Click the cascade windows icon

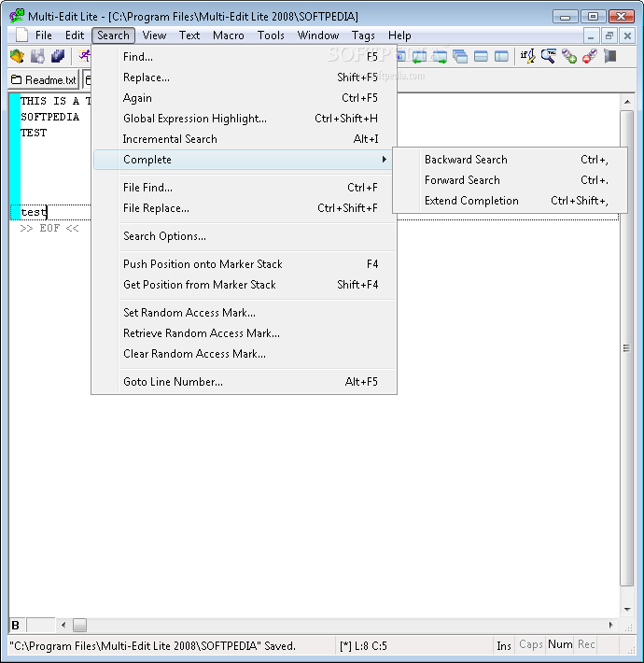[460, 56]
